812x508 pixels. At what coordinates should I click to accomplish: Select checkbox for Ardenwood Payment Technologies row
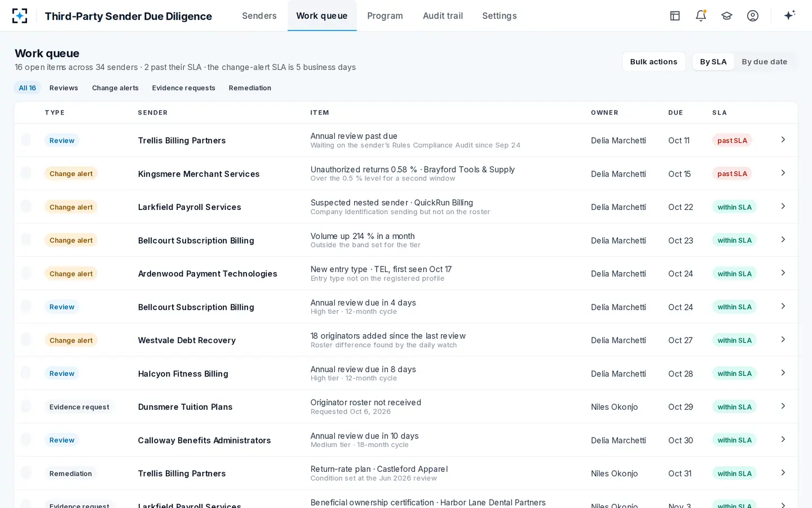click(26, 273)
